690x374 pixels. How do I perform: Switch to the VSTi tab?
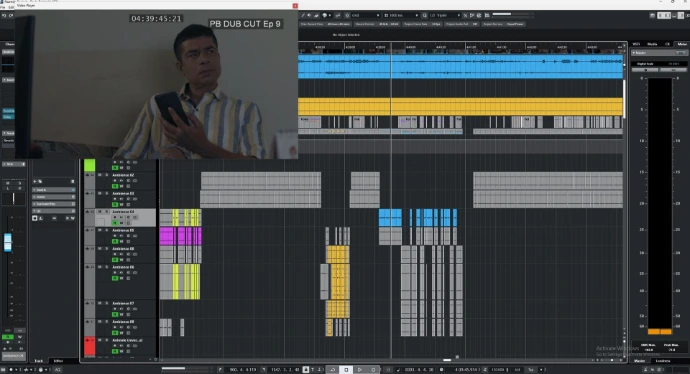tap(637, 44)
